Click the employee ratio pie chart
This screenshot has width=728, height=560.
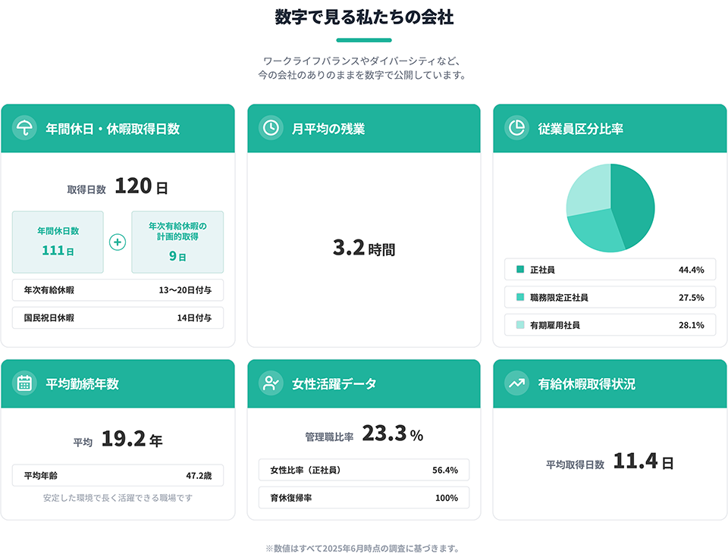[610, 208]
